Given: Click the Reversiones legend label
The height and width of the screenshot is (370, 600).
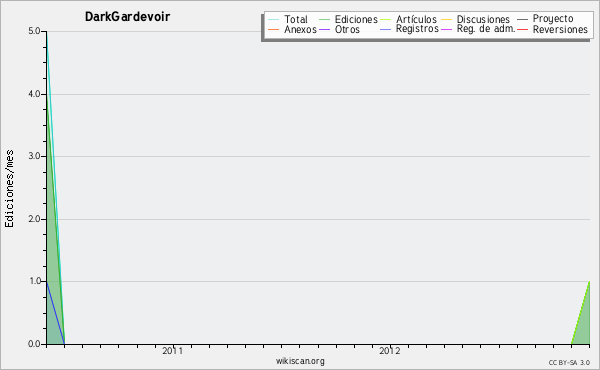Looking at the screenshot, I should (x=560, y=29).
